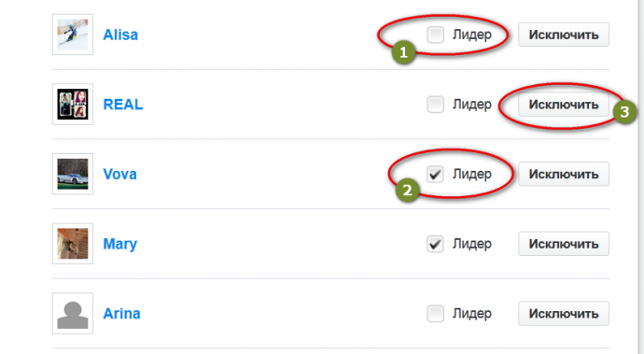Open Mary's avatar thumbnail
This screenshot has height=354, width=644.
[73, 244]
